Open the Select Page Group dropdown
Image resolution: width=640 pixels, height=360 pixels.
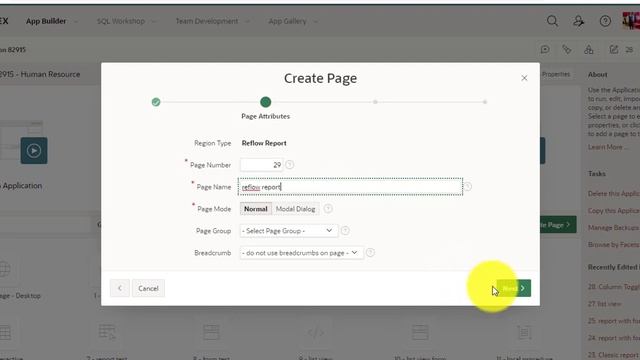tap(288, 231)
